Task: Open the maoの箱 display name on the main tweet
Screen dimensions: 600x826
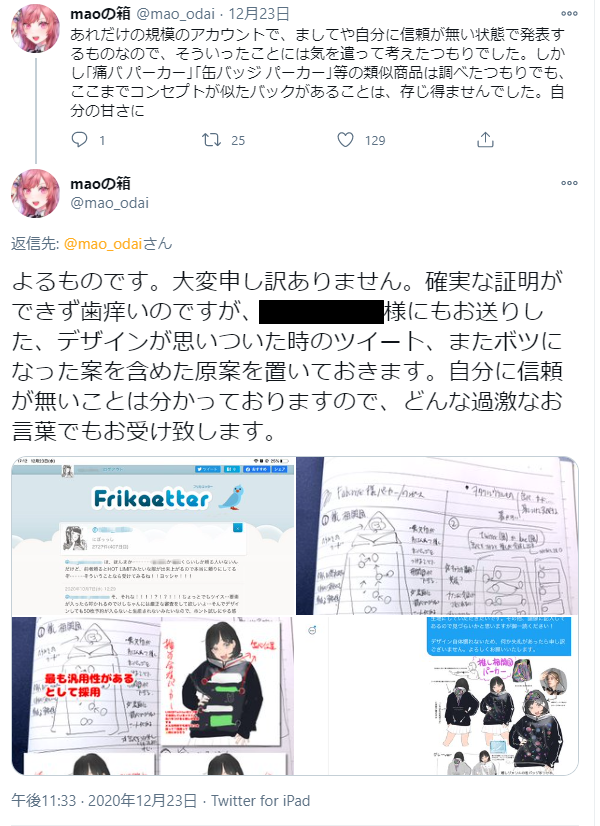Action: 101,184
